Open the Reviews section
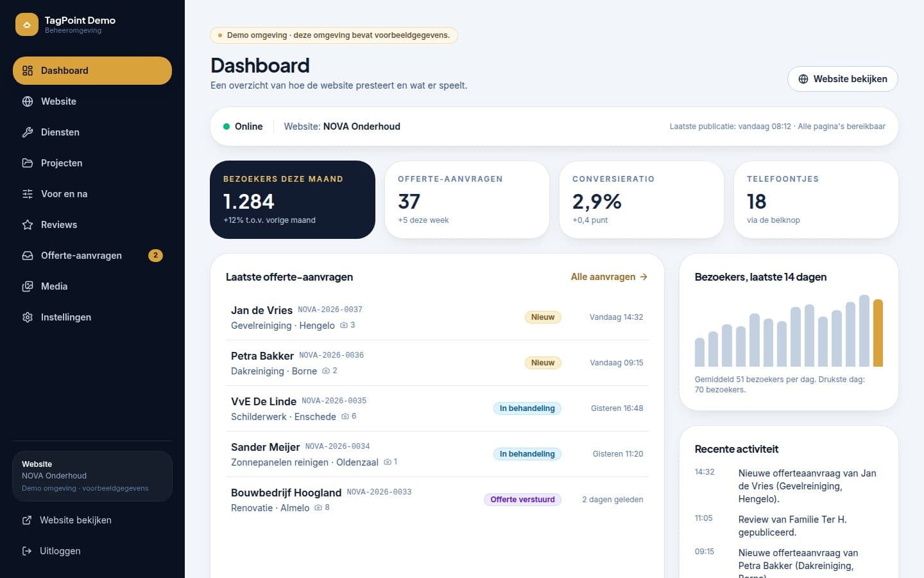This screenshot has width=924, height=578. [92, 225]
